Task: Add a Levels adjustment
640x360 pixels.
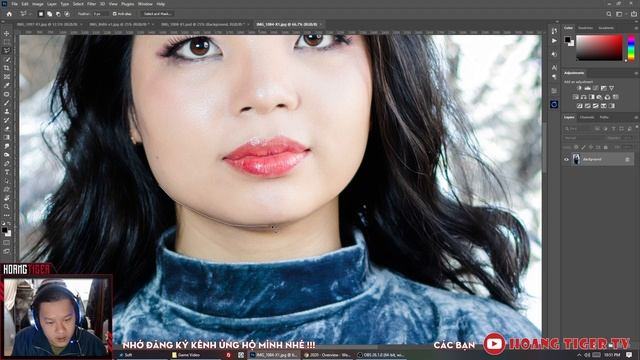Action: pos(587,88)
